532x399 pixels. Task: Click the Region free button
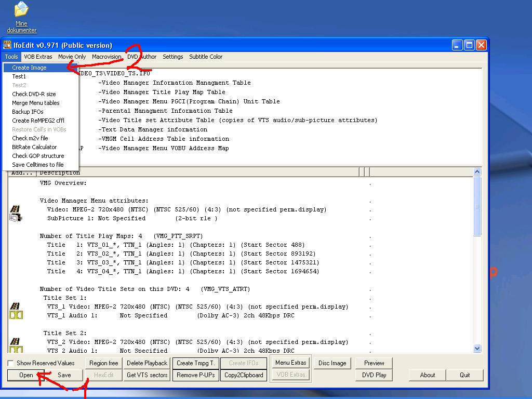(x=103, y=363)
